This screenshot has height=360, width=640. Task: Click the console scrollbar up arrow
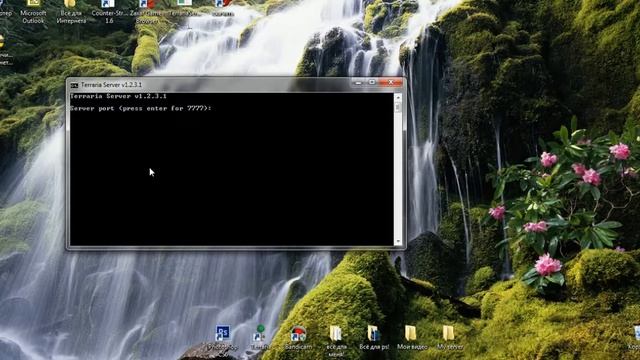click(x=398, y=97)
